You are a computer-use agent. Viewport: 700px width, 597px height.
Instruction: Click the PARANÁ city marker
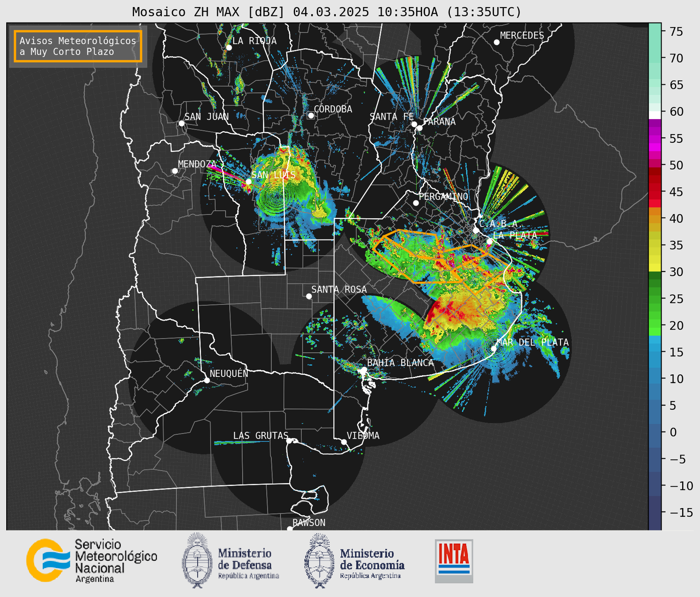click(x=420, y=128)
